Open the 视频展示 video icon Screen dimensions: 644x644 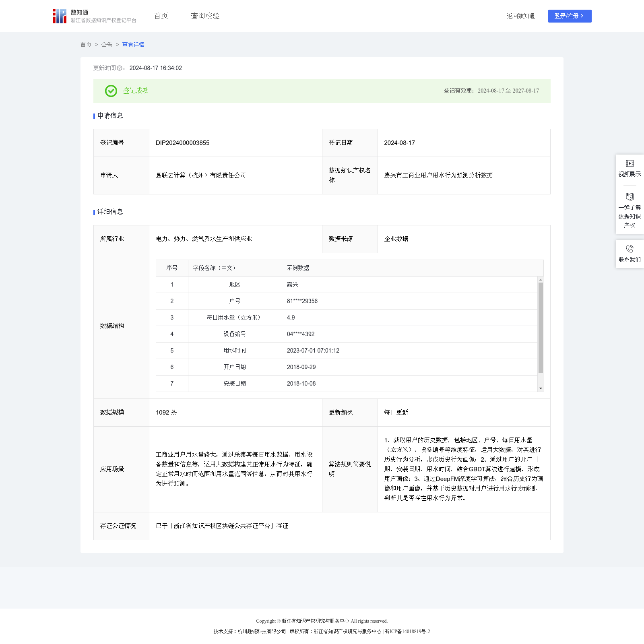(630, 163)
